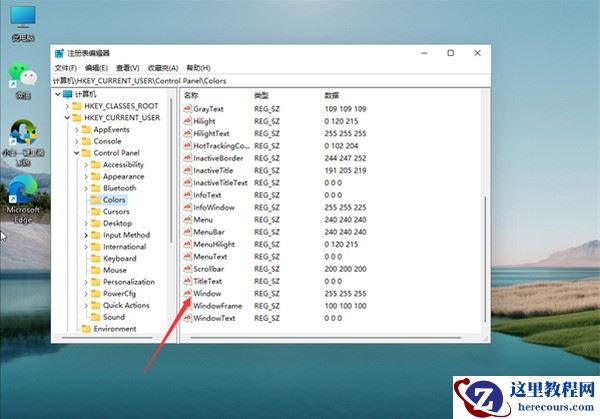Select the Mouse folder icon
600x419 pixels.
tap(95, 270)
